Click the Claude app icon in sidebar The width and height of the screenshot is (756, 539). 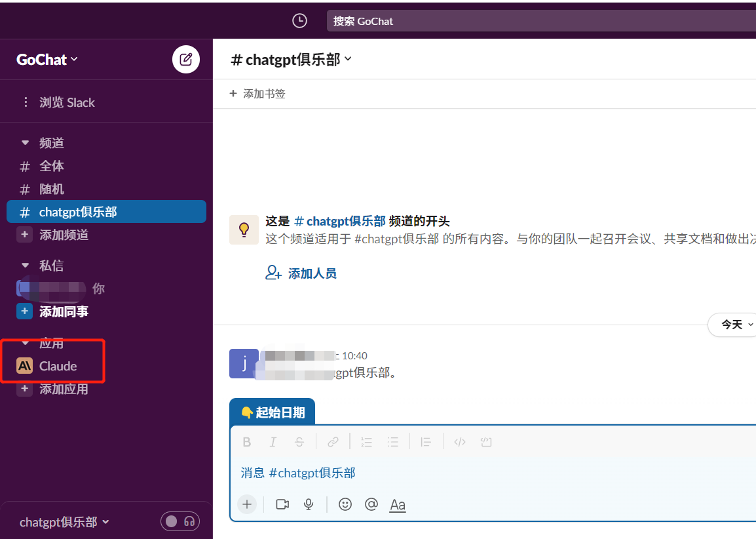pyautogui.click(x=25, y=366)
